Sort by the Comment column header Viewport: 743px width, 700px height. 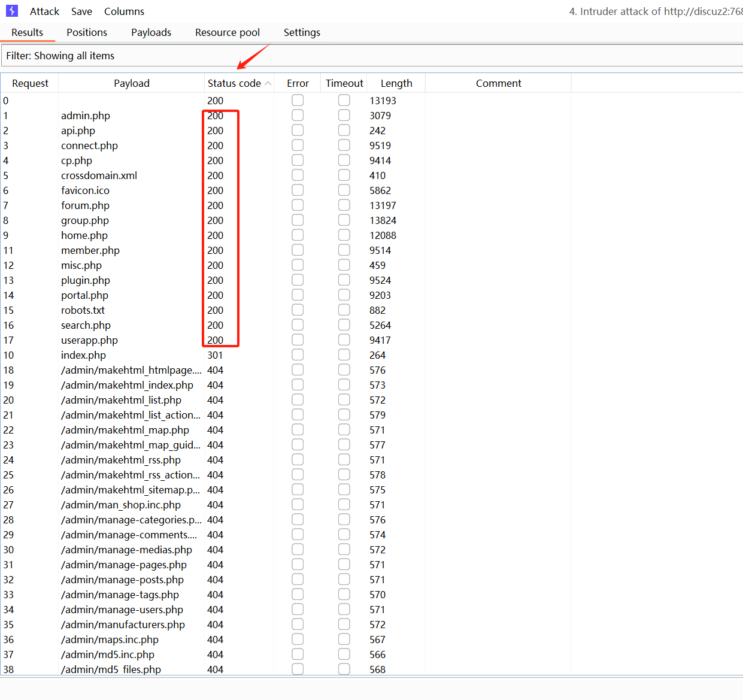(x=499, y=83)
